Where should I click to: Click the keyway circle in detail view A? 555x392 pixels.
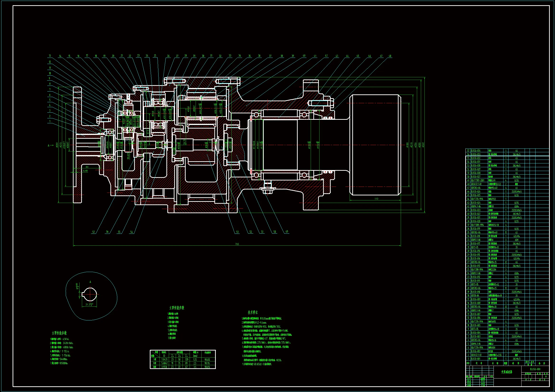click(x=90, y=294)
